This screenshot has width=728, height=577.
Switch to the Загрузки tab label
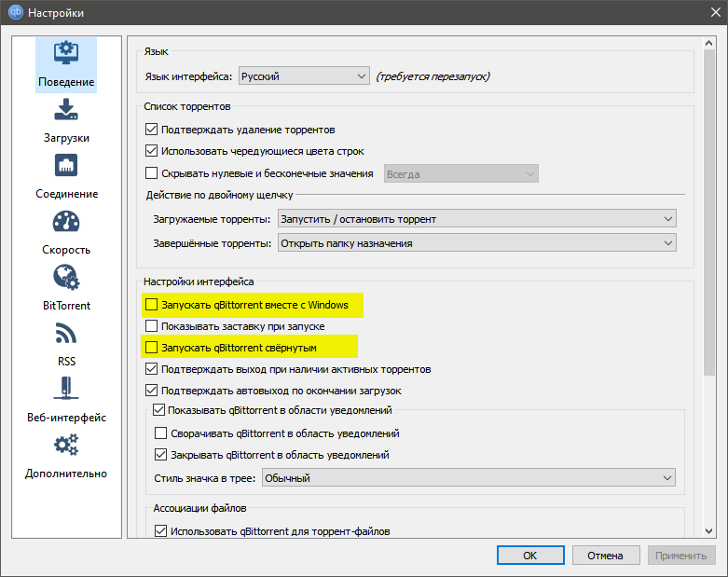(x=66, y=138)
